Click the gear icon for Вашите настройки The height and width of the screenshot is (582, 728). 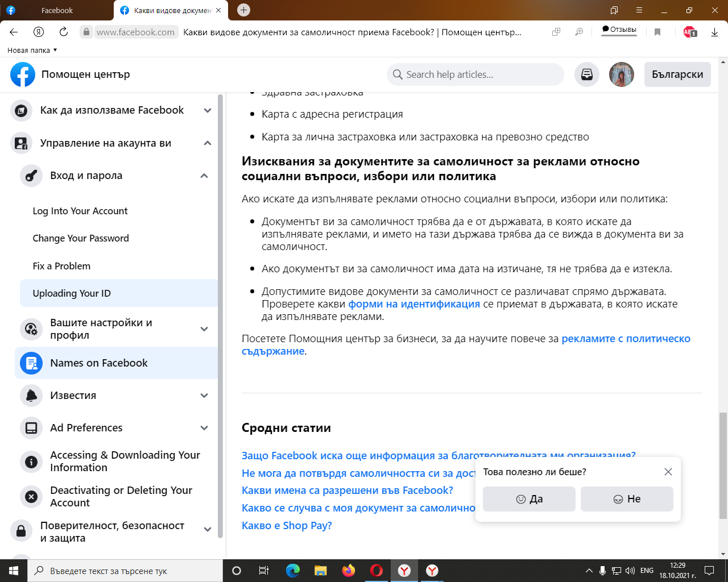coord(31,329)
